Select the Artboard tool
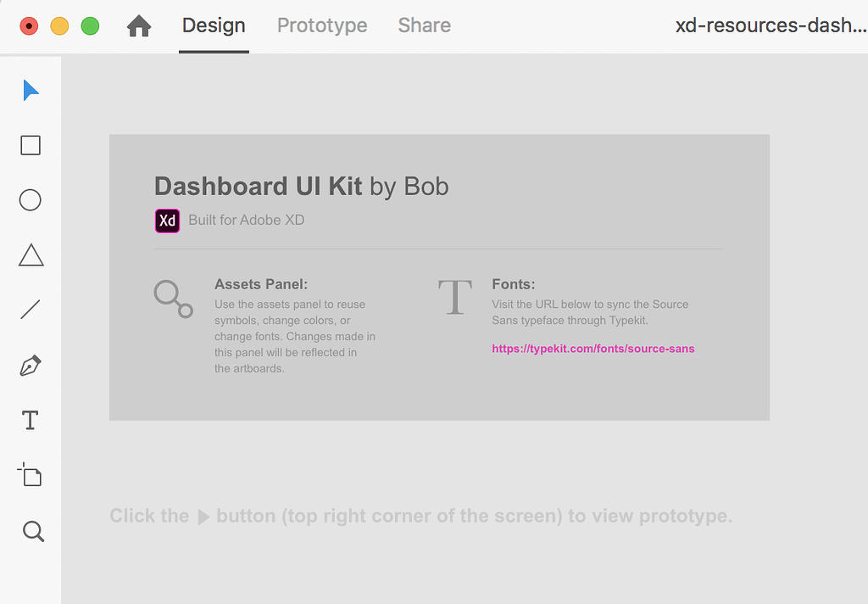Viewport: 868px width, 604px height. click(x=30, y=475)
